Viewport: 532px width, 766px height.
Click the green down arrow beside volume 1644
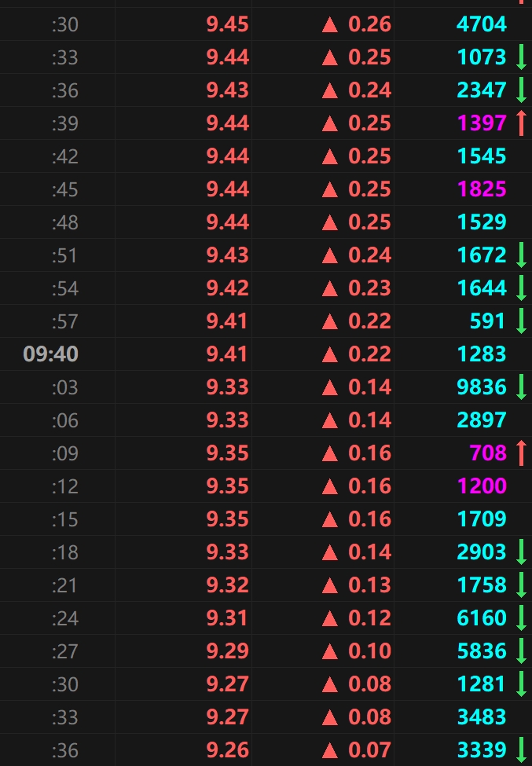521,288
